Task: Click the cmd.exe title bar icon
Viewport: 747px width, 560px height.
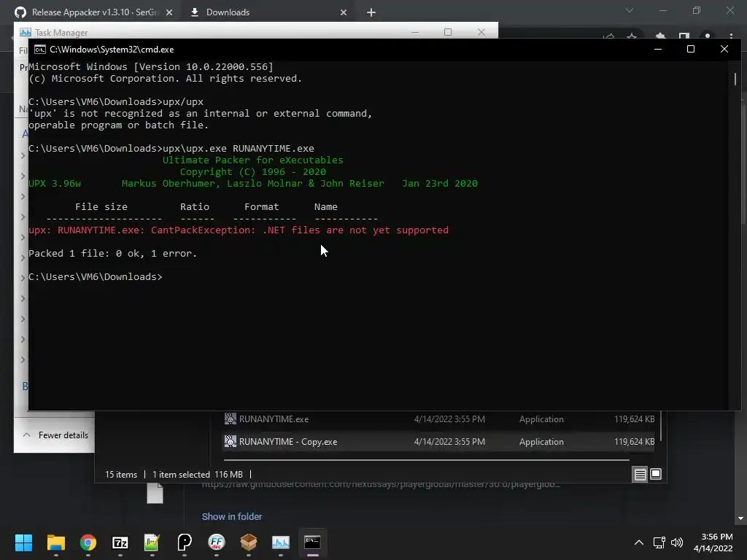Action: 40,50
